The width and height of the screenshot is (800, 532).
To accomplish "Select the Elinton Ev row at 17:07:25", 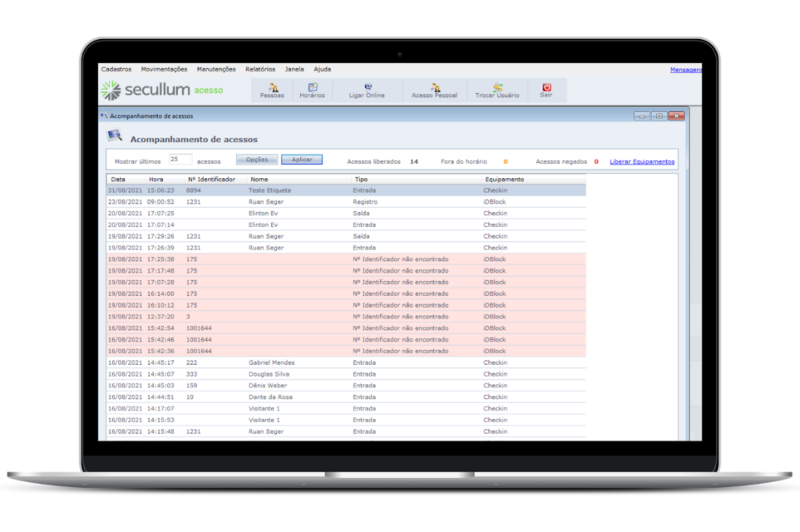I will (x=347, y=213).
